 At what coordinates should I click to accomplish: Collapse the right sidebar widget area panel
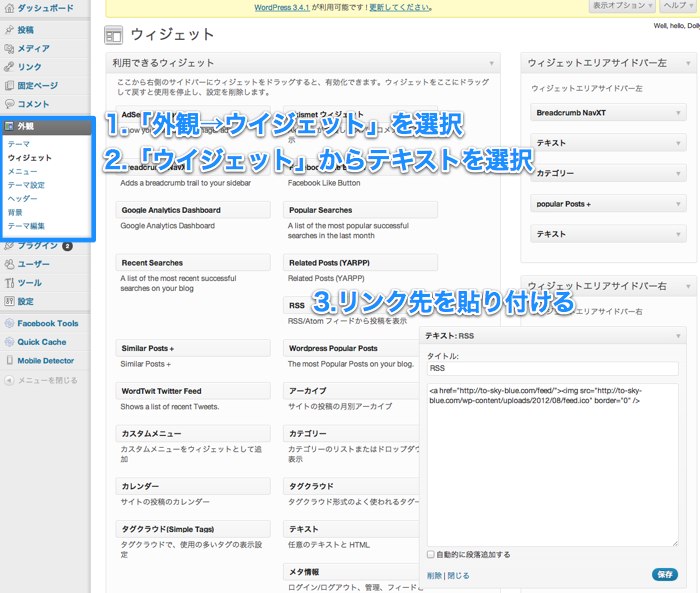[x=688, y=286]
